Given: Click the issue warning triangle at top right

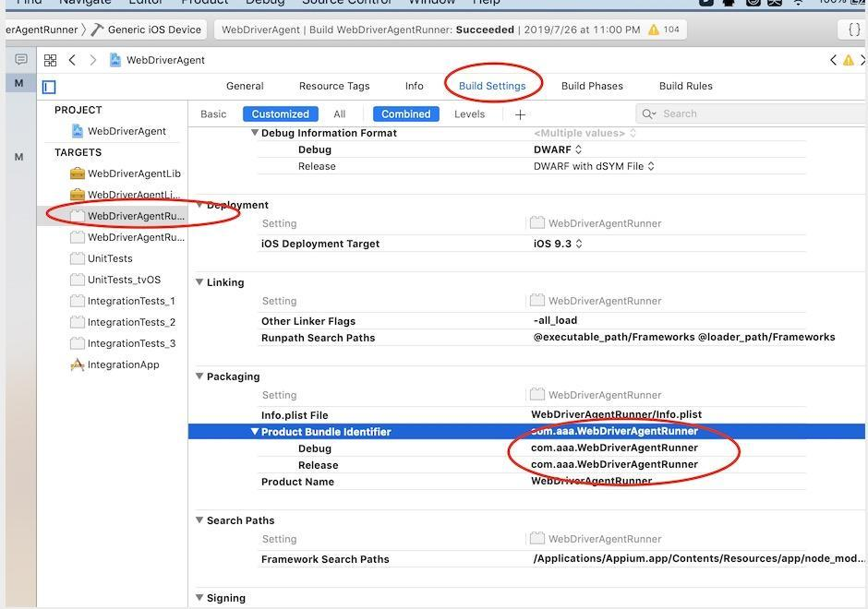Looking at the screenshot, I should click(848, 60).
